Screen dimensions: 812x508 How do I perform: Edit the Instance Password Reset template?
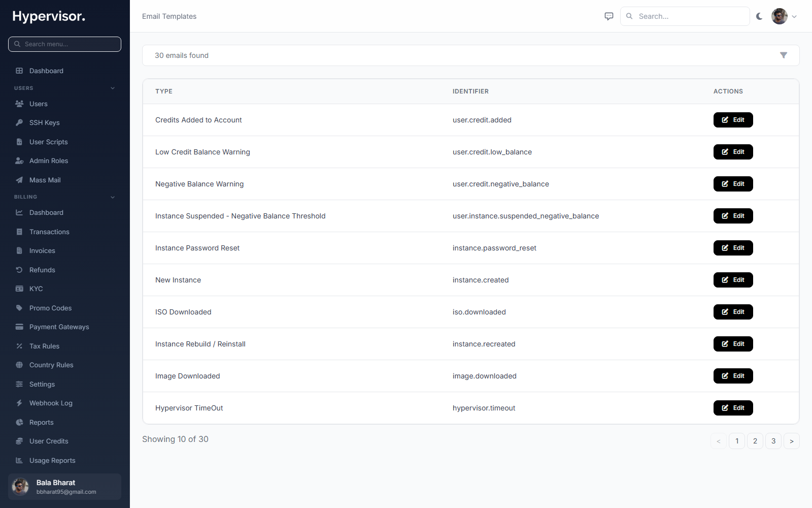pyautogui.click(x=733, y=248)
